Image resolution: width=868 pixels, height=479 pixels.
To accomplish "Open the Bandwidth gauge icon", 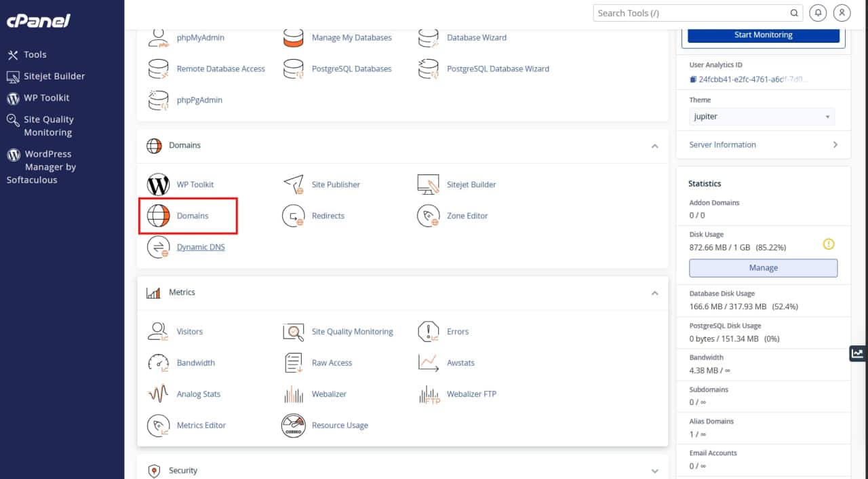I will pos(158,363).
